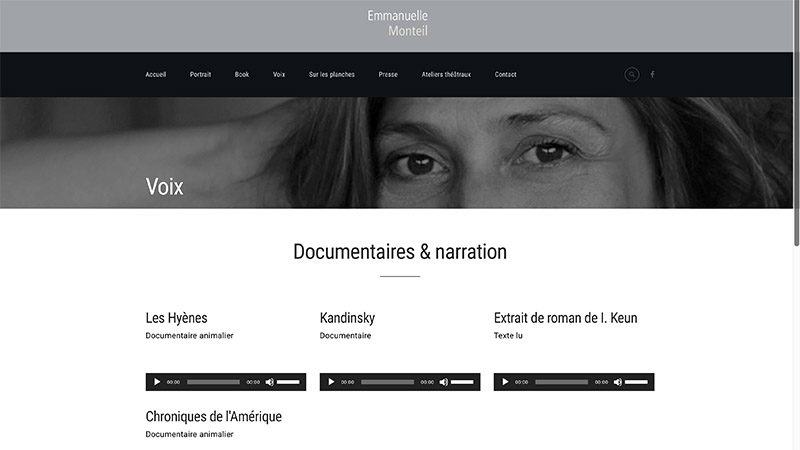Open the search icon in navigation bar

[x=632, y=74]
